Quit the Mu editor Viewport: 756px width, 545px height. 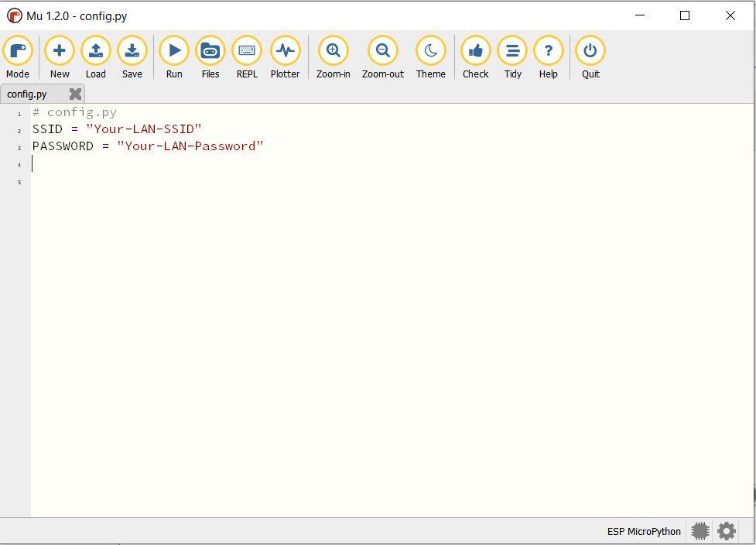(590, 57)
